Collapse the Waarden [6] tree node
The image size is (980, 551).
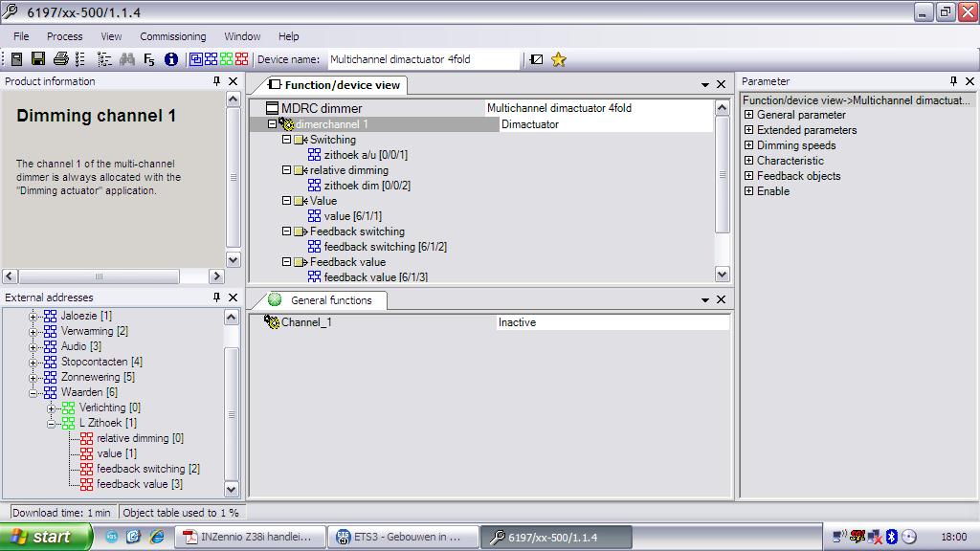pos(33,392)
